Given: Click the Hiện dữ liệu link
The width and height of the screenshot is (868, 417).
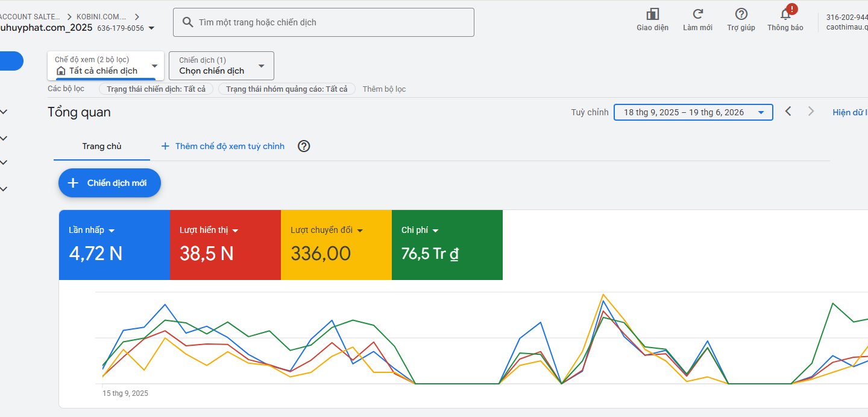Looking at the screenshot, I should (x=850, y=112).
